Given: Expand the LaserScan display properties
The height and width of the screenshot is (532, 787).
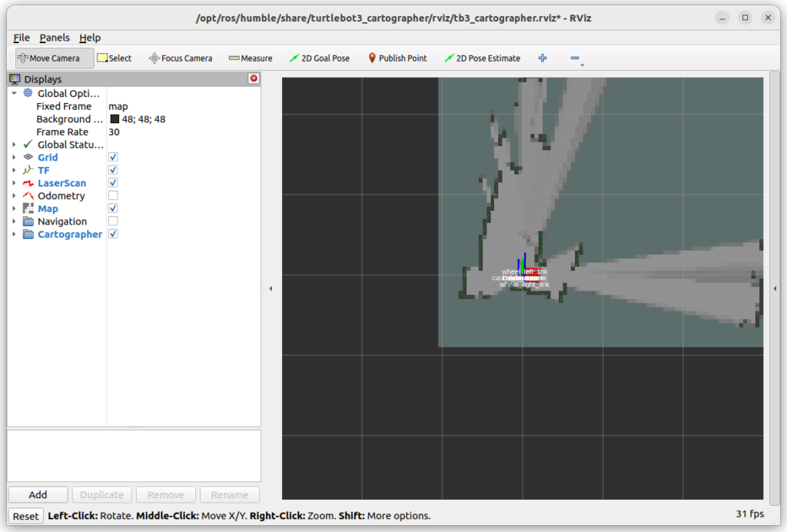Looking at the screenshot, I should pyautogui.click(x=14, y=183).
